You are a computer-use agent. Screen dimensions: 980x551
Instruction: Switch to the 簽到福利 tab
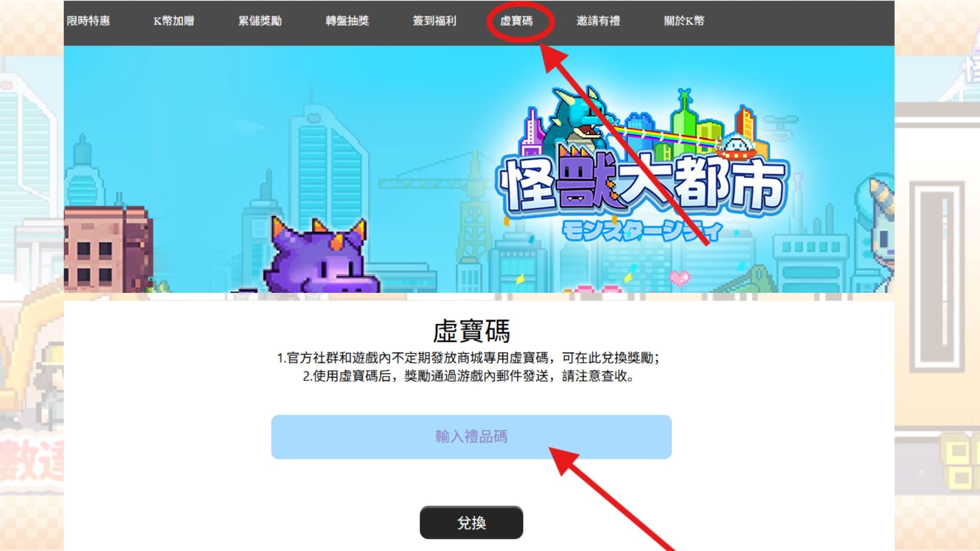click(x=434, y=21)
